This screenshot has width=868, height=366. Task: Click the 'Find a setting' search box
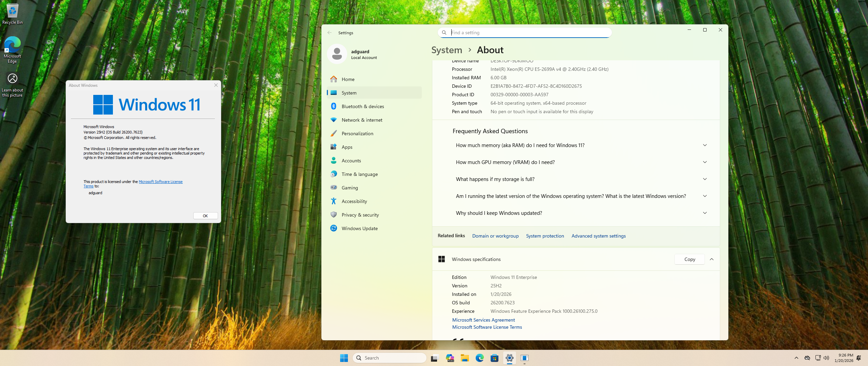click(x=529, y=33)
